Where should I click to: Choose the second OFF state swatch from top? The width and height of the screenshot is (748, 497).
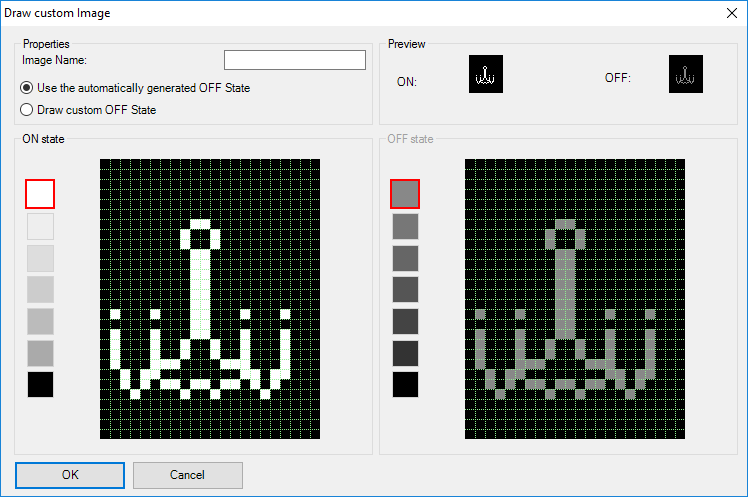405,225
